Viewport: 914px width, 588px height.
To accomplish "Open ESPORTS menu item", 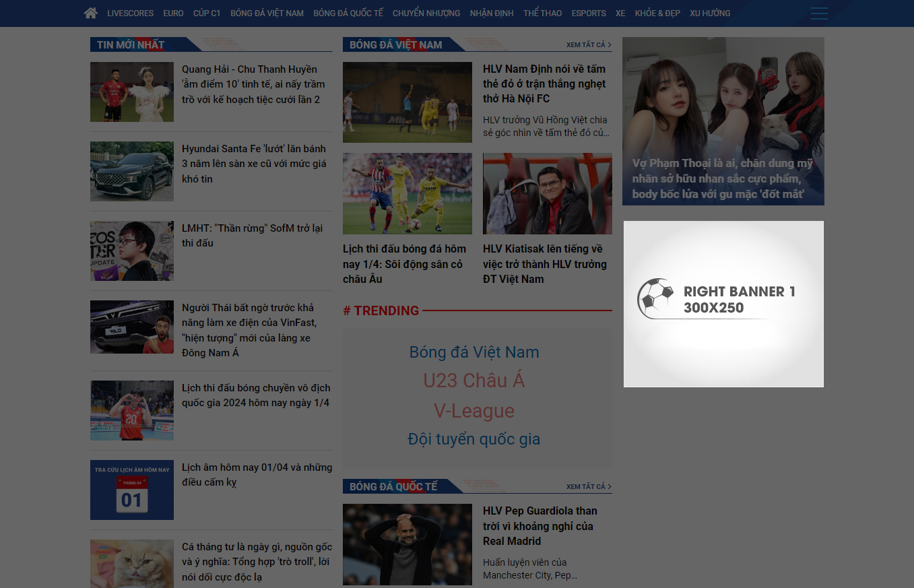I will 589,13.
